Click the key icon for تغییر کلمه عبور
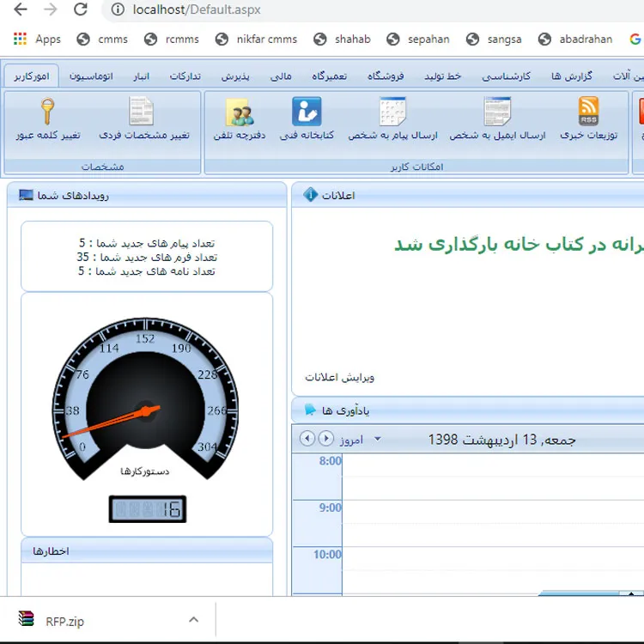The height and width of the screenshot is (644, 644). [x=47, y=112]
